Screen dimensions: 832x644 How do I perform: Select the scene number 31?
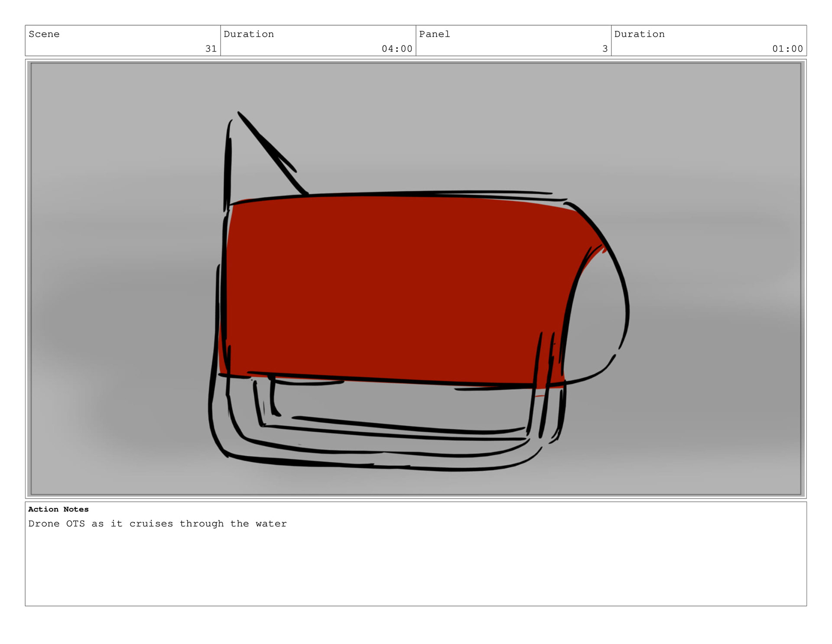click(x=211, y=49)
